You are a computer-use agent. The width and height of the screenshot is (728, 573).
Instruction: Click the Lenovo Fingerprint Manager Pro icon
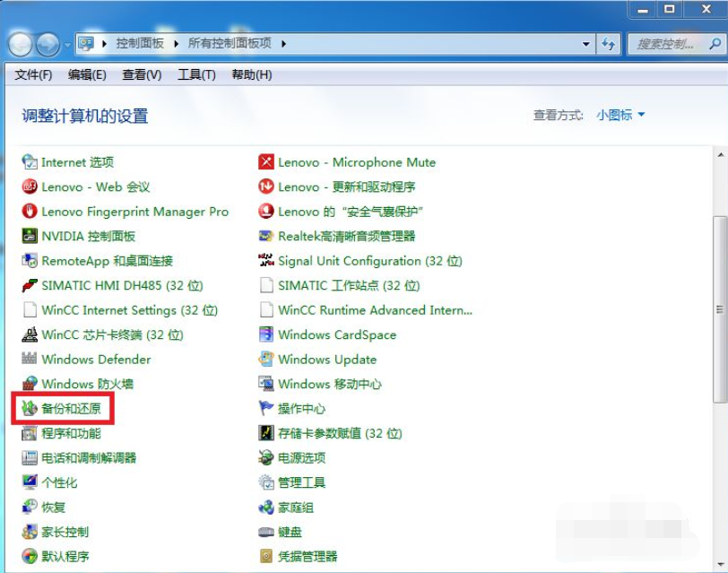[30, 212]
